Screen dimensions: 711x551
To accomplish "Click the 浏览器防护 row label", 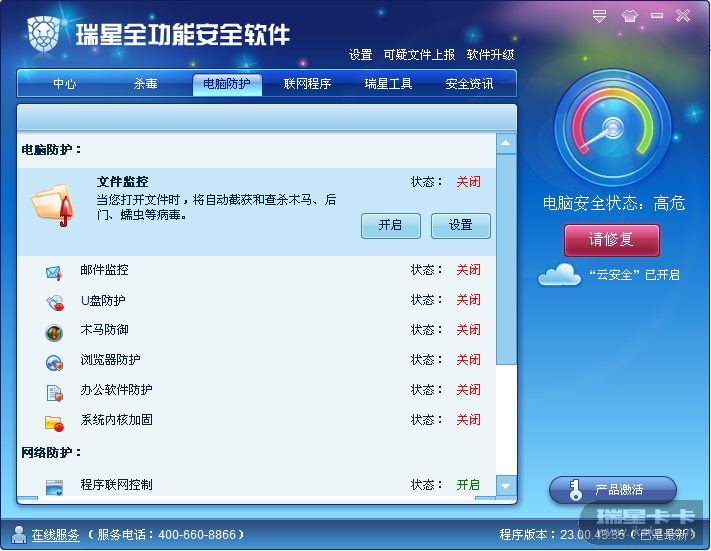I will tap(110, 360).
